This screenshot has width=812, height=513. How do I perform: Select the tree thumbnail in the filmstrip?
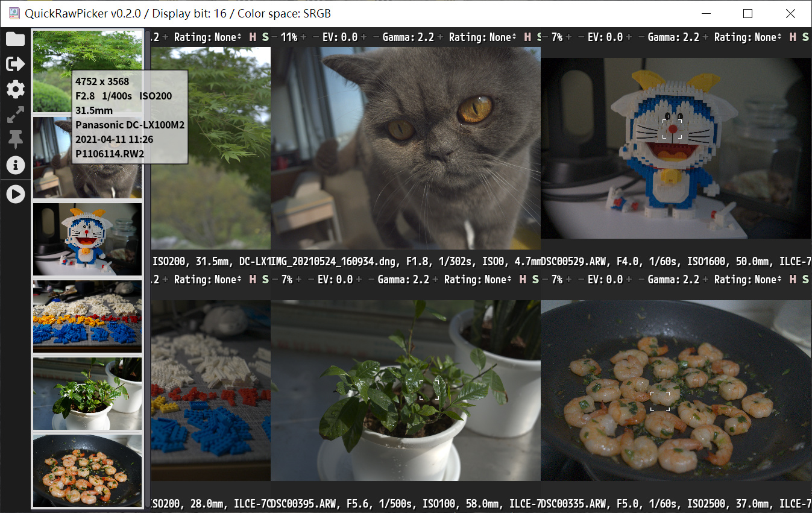87,72
